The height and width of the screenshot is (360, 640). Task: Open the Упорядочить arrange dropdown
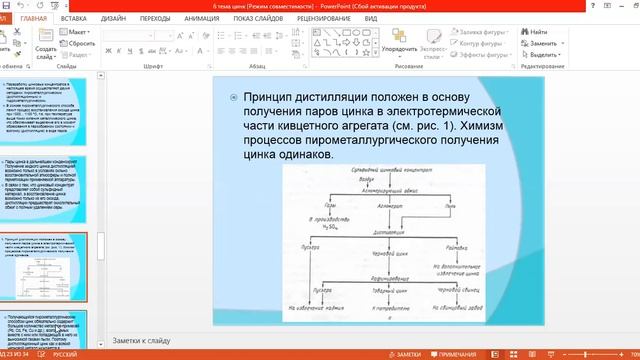tap(399, 44)
